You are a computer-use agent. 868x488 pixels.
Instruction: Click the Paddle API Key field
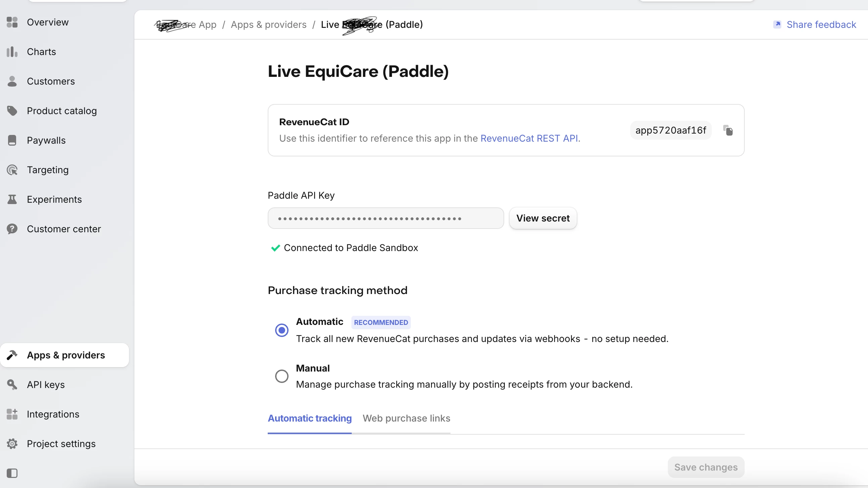tap(386, 218)
